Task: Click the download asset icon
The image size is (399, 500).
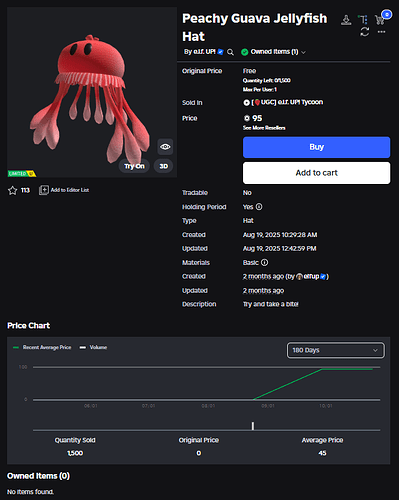Action: point(346,20)
